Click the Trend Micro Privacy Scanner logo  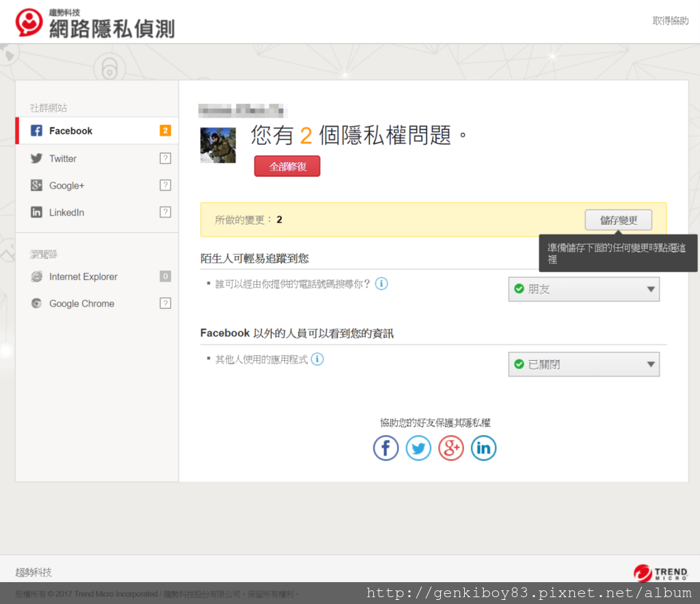coord(95,23)
